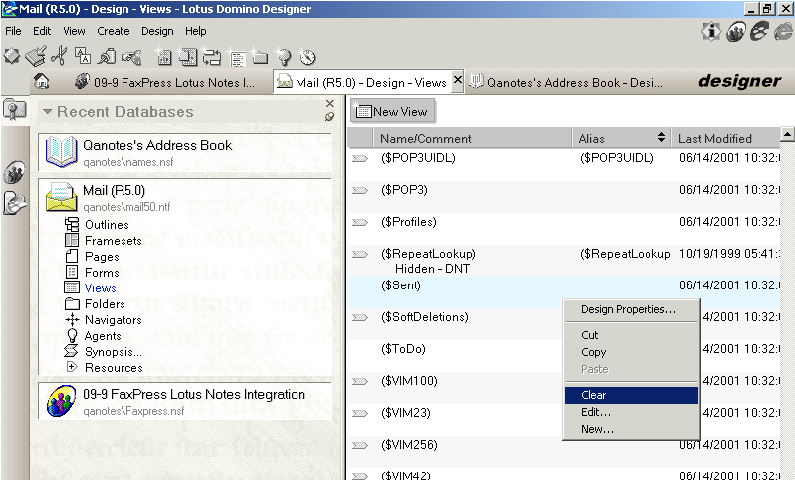Click the Alias column sort arrows
This screenshot has width=795, height=481.
pyautogui.click(x=661, y=138)
